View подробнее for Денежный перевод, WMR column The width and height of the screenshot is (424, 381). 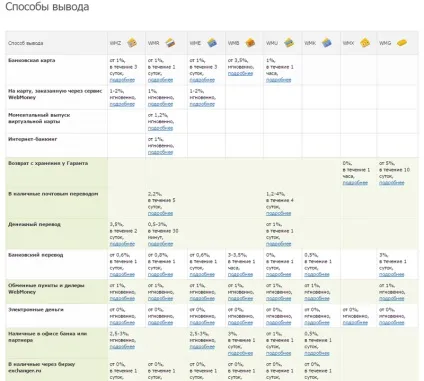[160, 244]
